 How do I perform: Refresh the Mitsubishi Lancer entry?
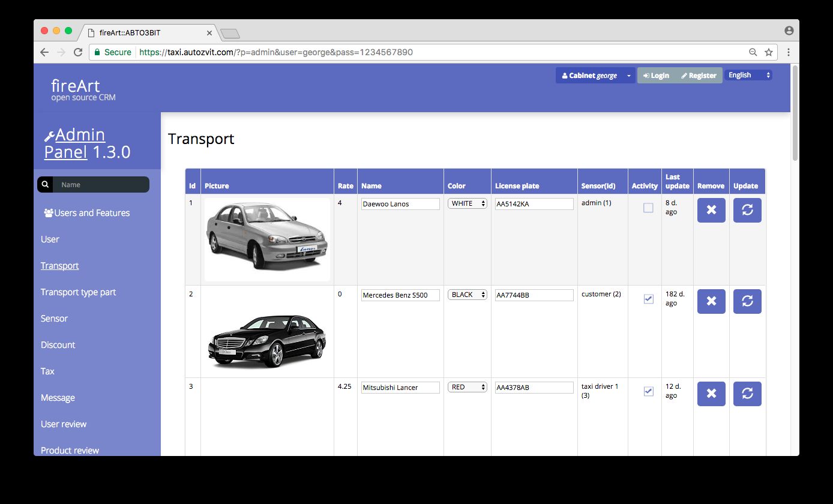pyautogui.click(x=747, y=394)
